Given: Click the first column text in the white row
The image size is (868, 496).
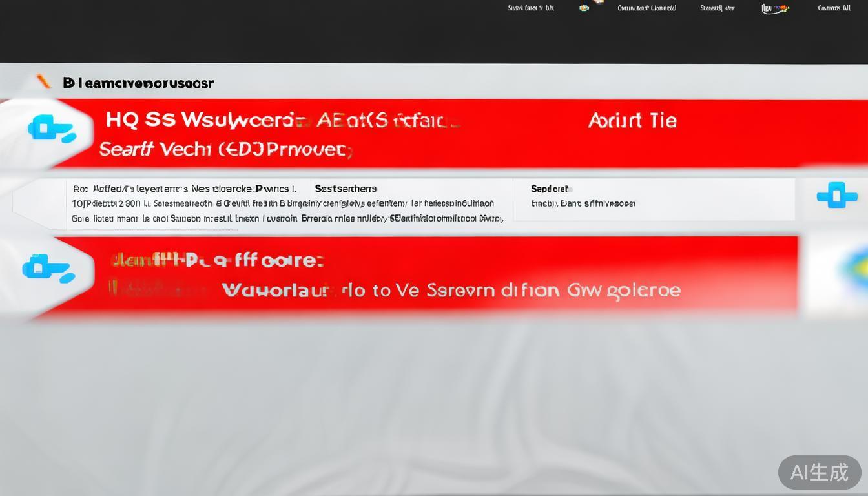Looking at the screenshot, I should click(185, 203).
